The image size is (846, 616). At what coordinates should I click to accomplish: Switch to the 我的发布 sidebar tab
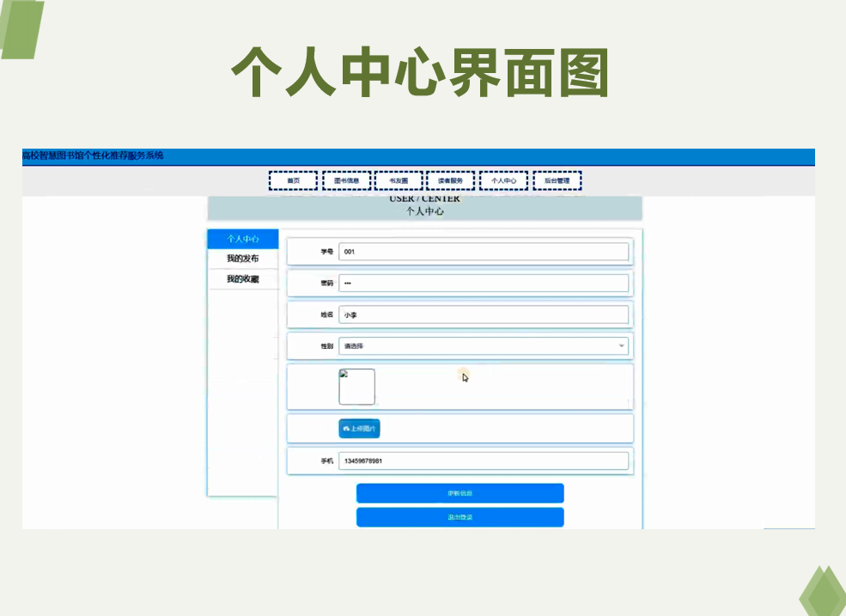pyautogui.click(x=243, y=259)
